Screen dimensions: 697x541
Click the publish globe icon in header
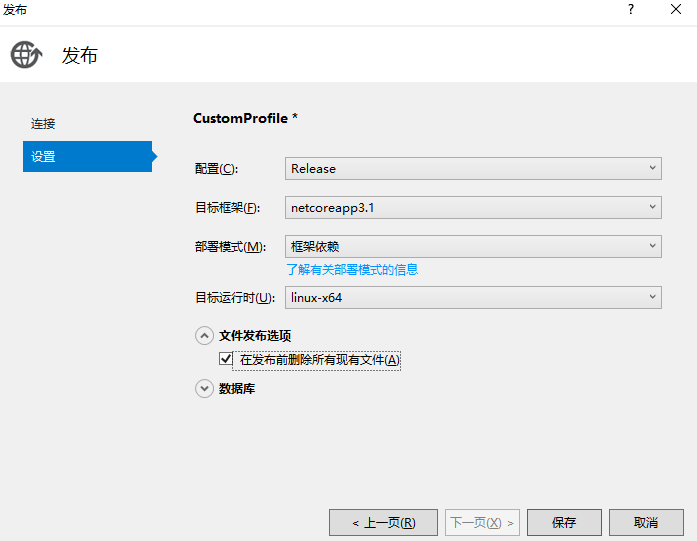point(26,55)
